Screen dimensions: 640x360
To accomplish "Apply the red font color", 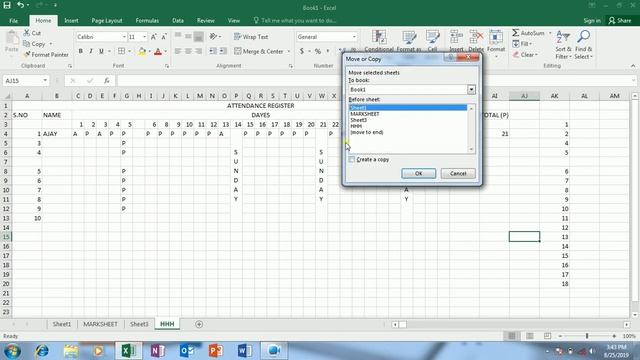I will tap(158, 51).
